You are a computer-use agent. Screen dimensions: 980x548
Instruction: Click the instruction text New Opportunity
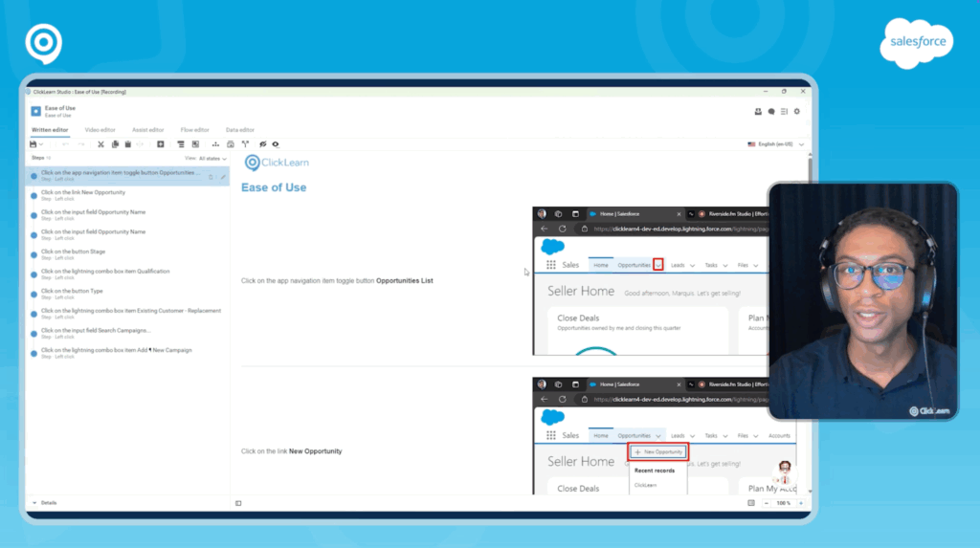point(315,451)
